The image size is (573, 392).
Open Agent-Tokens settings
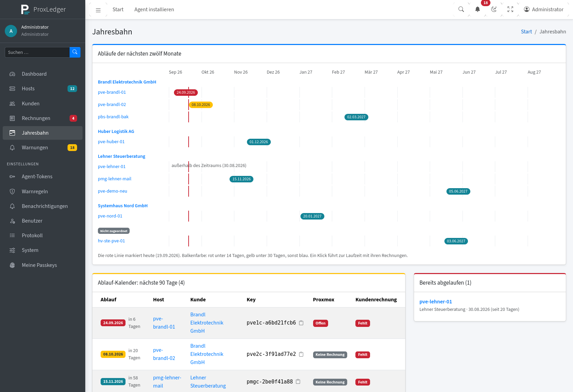(x=43, y=177)
